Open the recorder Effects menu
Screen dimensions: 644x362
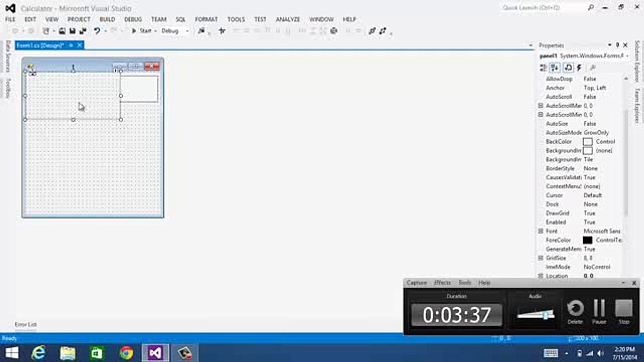click(442, 283)
